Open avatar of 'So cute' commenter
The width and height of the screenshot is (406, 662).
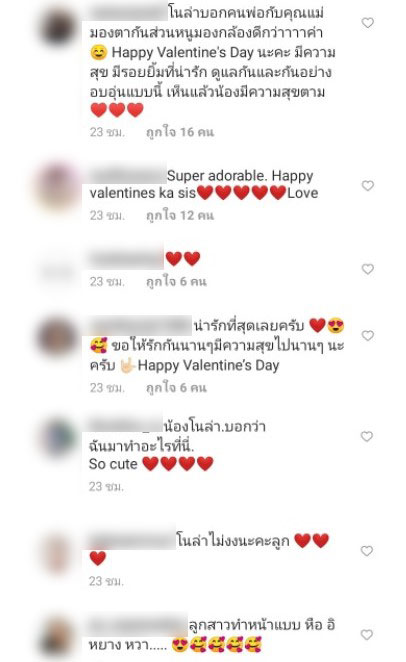(59, 437)
